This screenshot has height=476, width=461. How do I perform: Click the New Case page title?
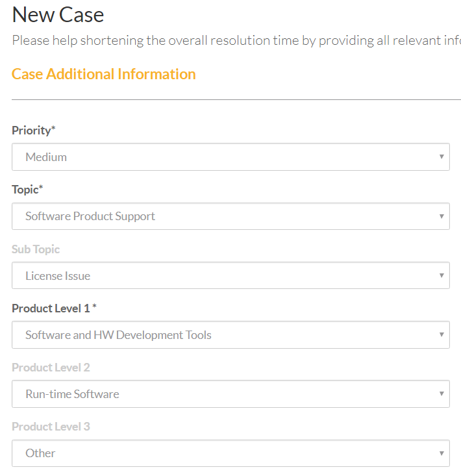58,14
